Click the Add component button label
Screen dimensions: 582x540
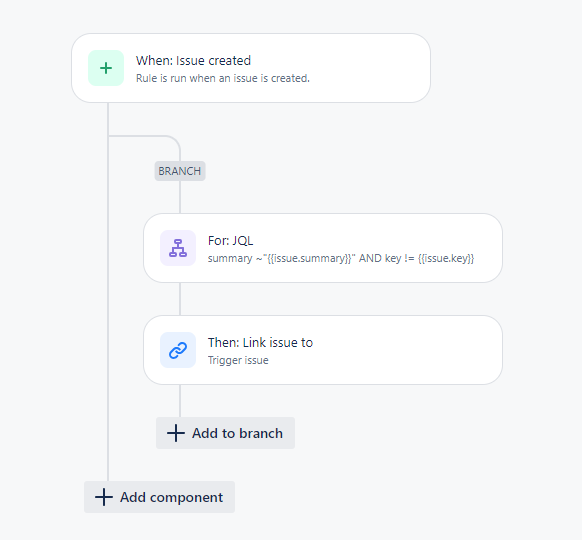pos(171,497)
